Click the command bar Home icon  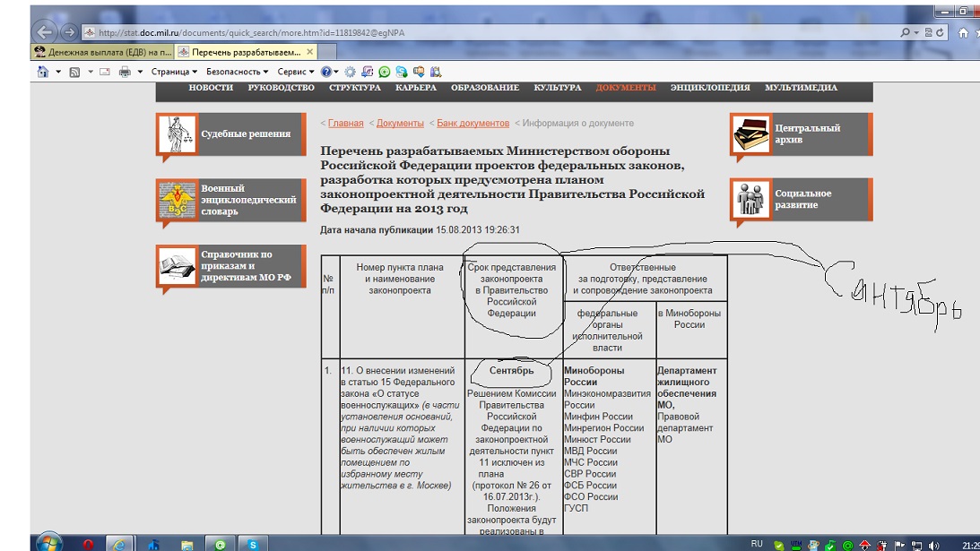point(42,72)
